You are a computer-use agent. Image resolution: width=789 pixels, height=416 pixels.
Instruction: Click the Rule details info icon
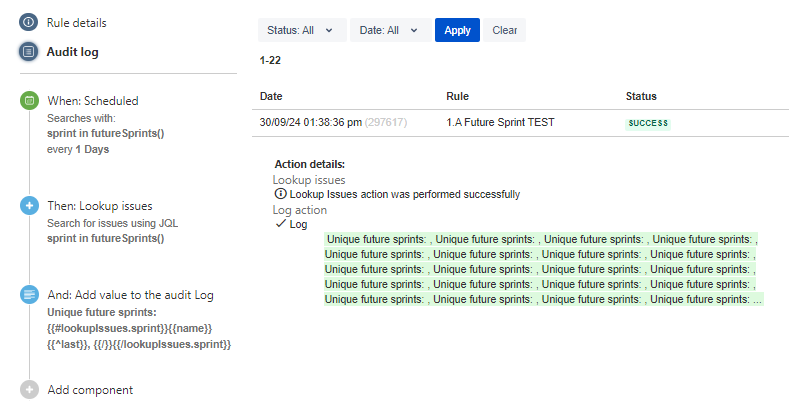(29, 22)
